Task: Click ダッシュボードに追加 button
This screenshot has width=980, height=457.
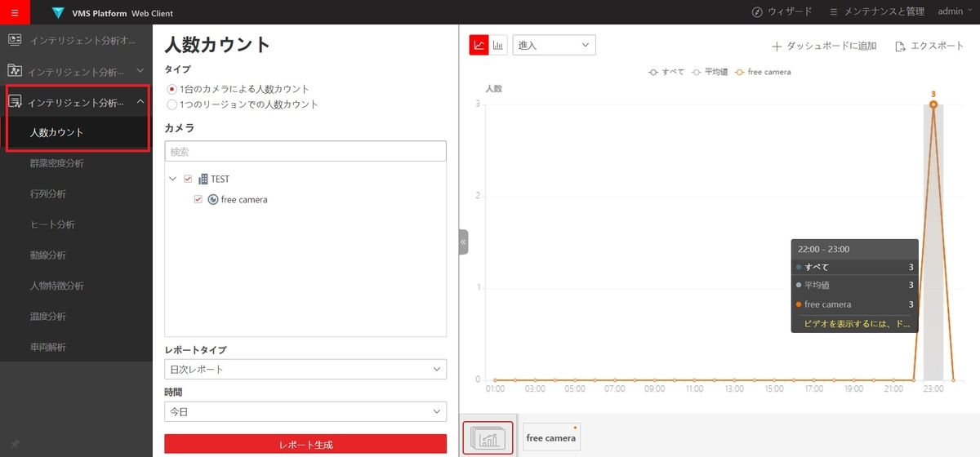Action: (824, 46)
